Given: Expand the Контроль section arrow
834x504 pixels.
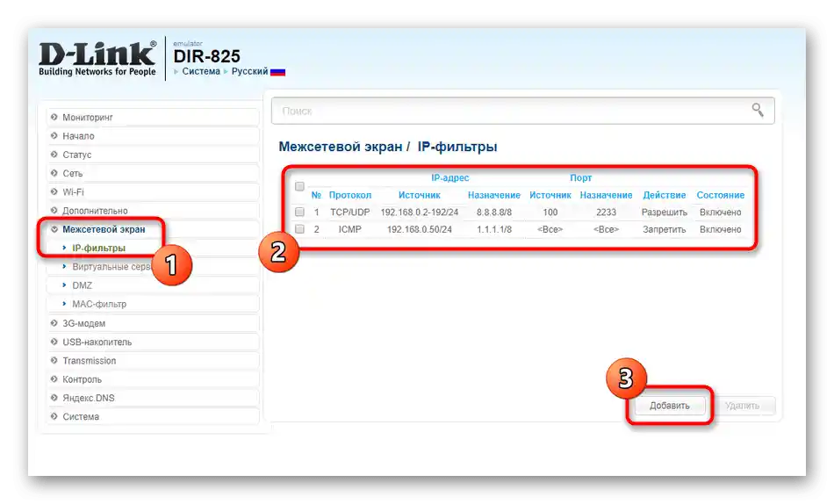Looking at the screenshot, I should point(54,379).
